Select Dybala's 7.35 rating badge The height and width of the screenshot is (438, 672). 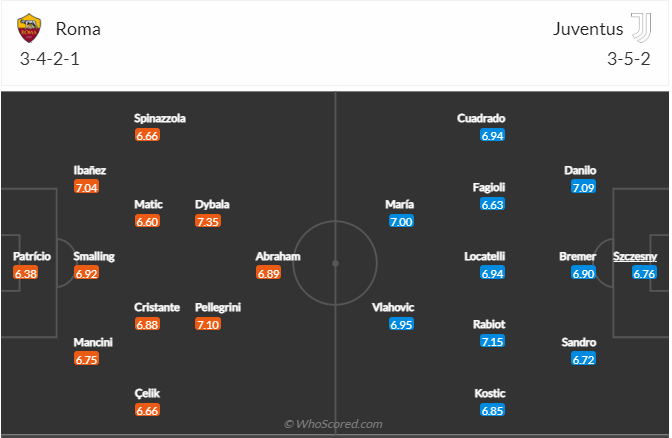(208, 222)
